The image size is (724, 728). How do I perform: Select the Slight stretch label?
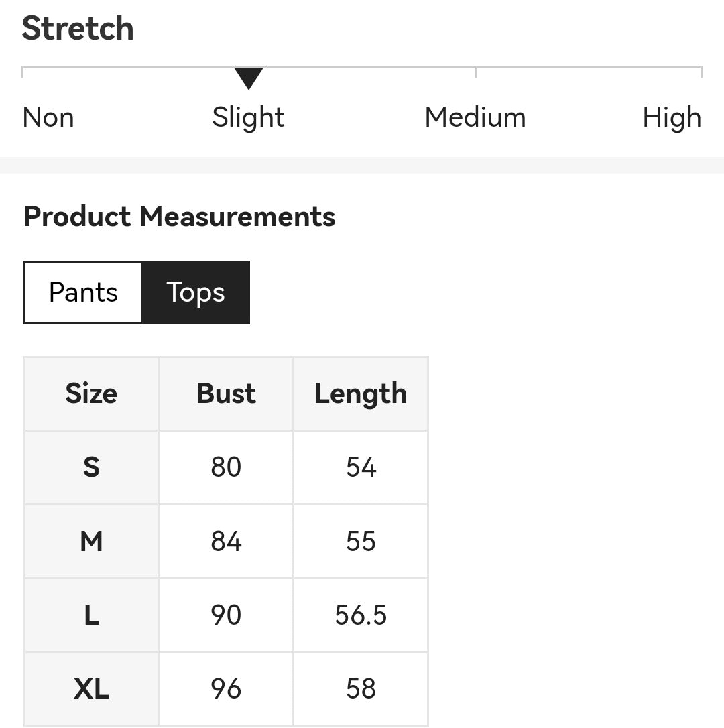click(x=248, y=117)
